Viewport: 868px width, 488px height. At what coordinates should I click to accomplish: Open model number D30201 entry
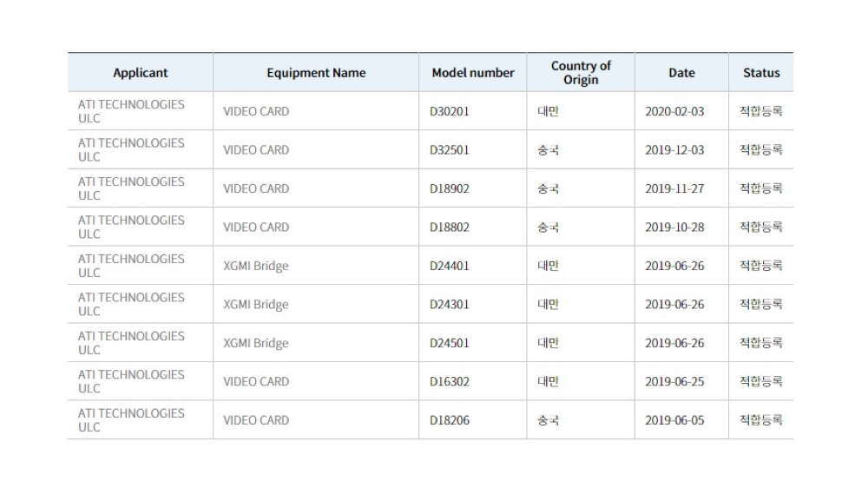click(x=450, y=111)
